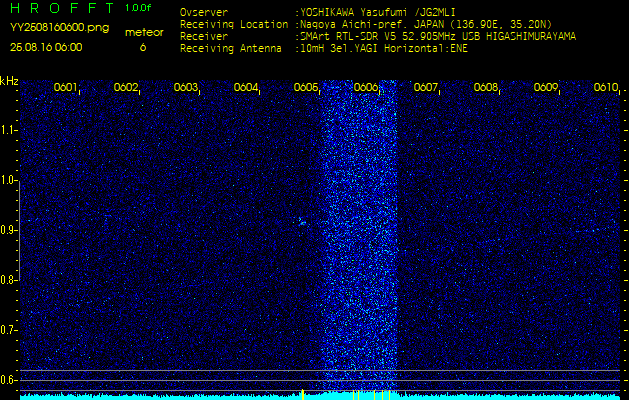The width and height of the screenshot is (629, 400).
Task: Click the 0604 time tick label
Action: (x=245, y=87)
